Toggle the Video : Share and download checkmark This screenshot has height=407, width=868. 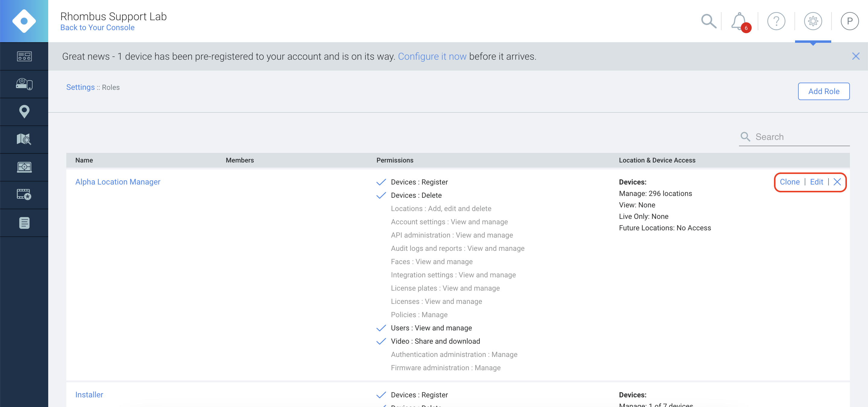pos(381,341)
